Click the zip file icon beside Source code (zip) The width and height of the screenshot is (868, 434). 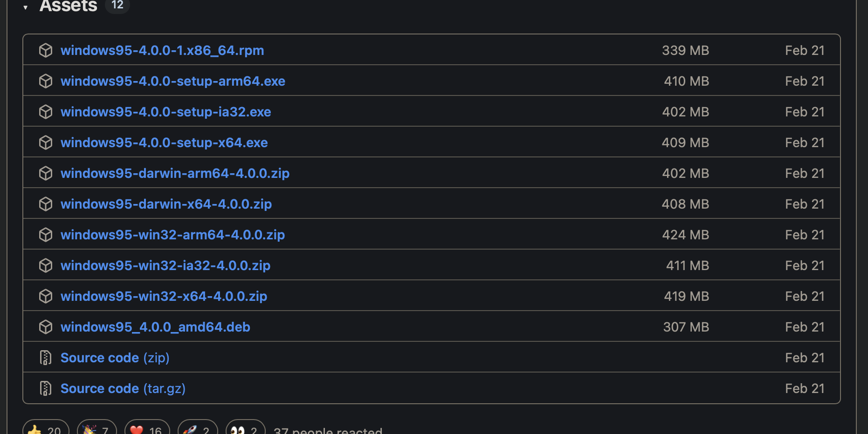tap(46, 358)
